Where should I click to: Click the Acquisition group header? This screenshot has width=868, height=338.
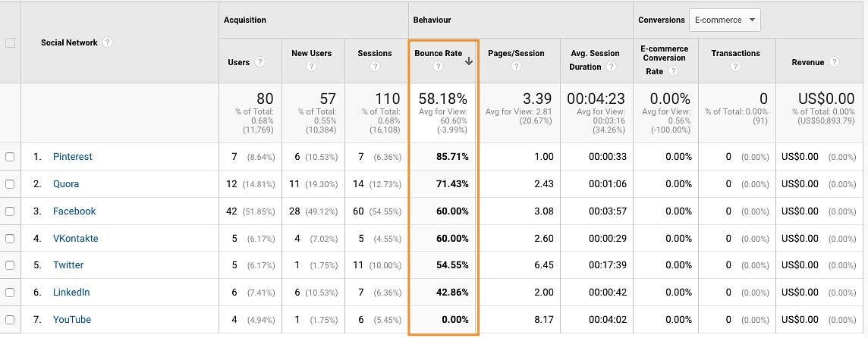pyautogui.click(x=244, y=20)
